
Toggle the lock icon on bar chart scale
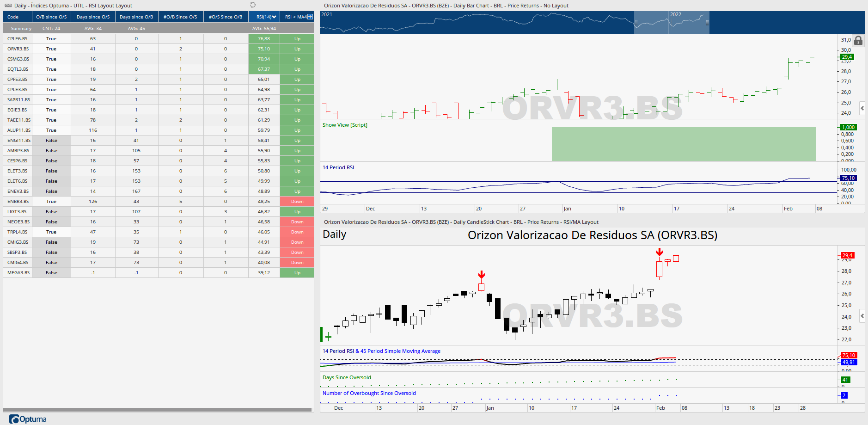click(858, 41)
